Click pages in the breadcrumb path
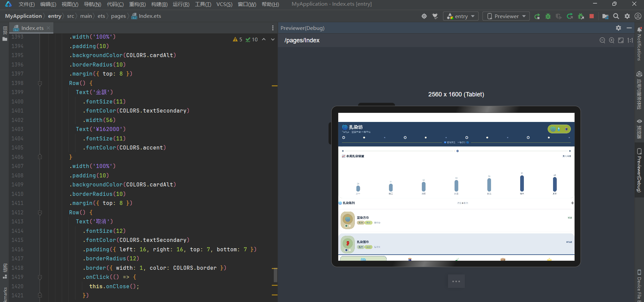The image size is (644, 302). point(118,16)
